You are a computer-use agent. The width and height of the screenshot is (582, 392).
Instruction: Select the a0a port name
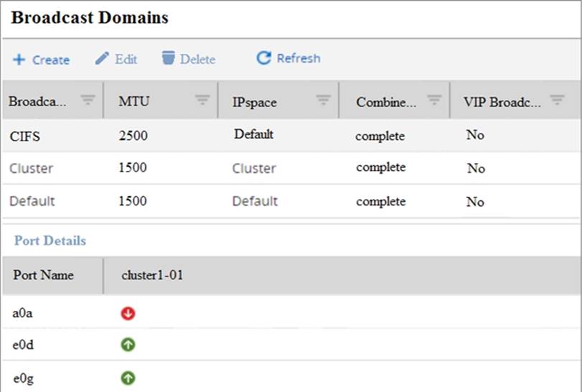pos(23,313)
